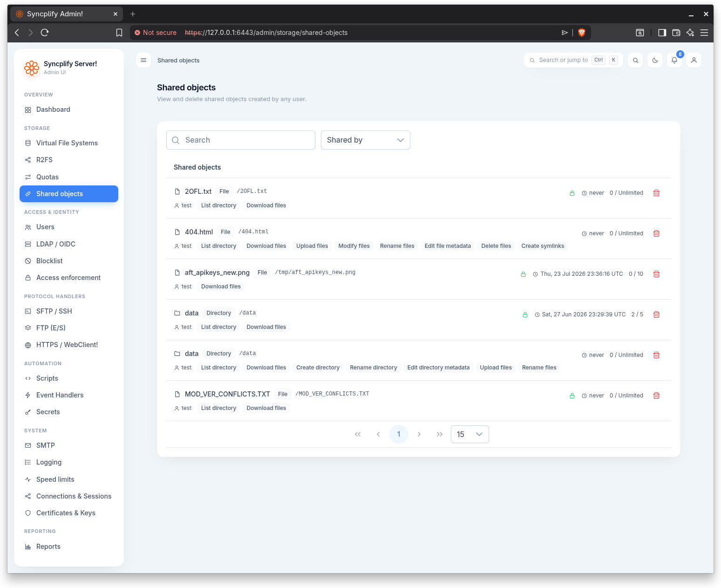Image resolution: width=721 pixels, height=588 pixels.
Task: Open the notifications bell
Action: click(x=674, y=60)
